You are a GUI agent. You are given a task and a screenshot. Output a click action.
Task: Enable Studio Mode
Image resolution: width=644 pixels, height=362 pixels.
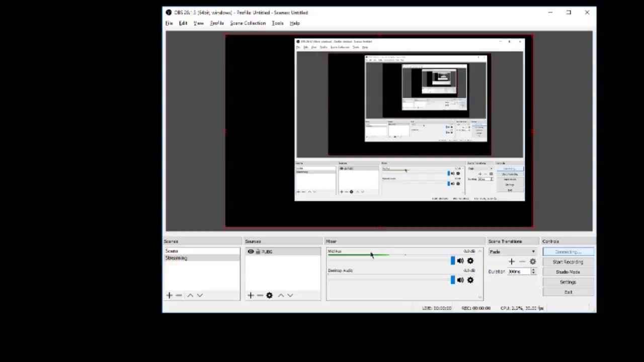tap(568, 272)
